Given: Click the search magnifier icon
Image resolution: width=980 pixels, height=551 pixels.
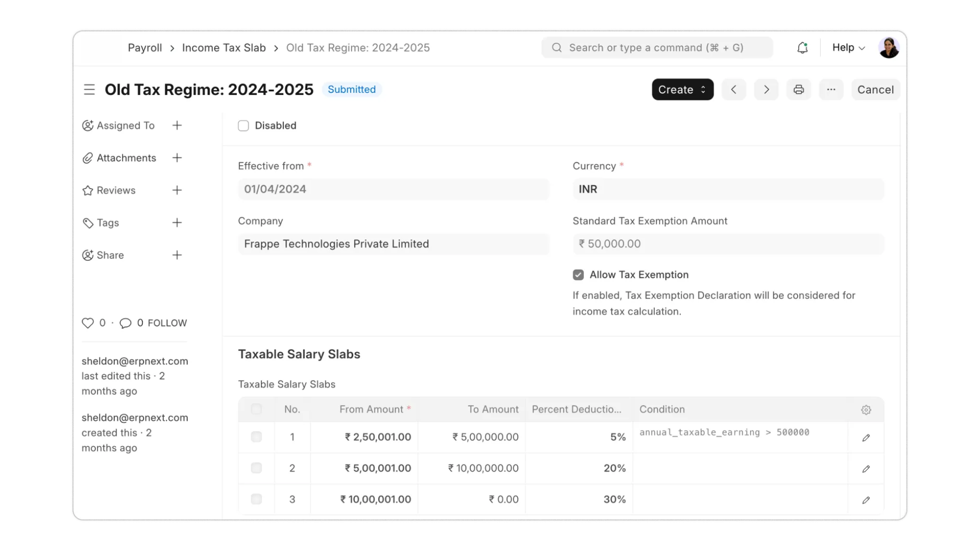Looking at the screenshot, I should (556, 47).
